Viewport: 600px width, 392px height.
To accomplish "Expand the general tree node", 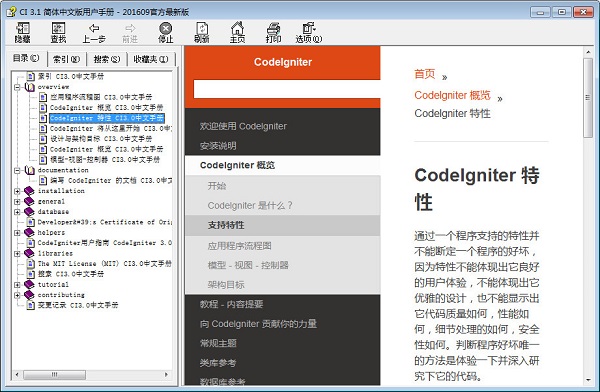I will [17, 201].
